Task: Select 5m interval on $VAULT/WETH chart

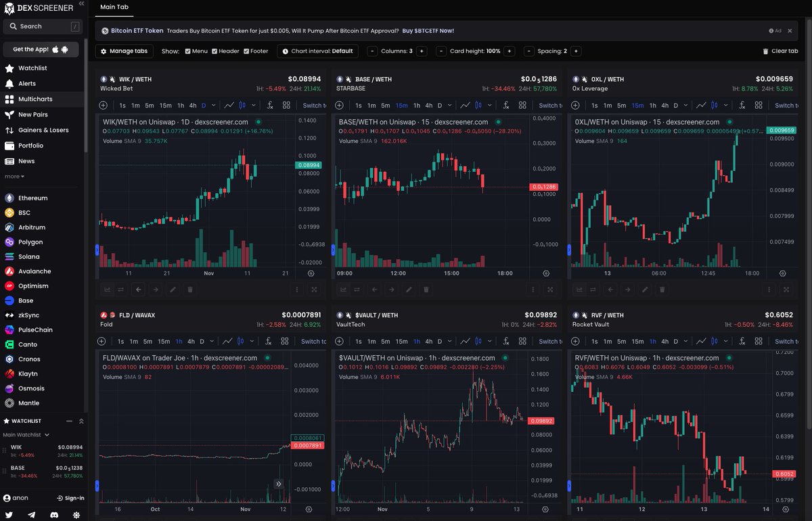Action: point(386,342)
